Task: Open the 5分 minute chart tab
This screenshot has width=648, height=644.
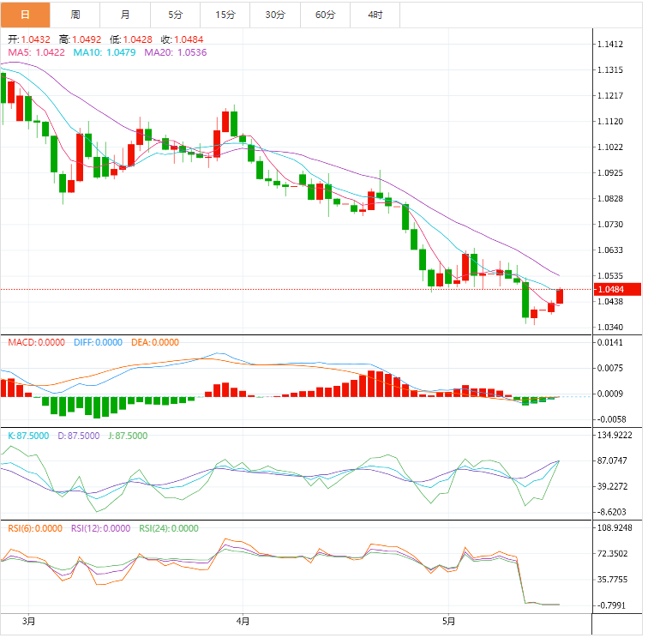Action: click(175, 15)
